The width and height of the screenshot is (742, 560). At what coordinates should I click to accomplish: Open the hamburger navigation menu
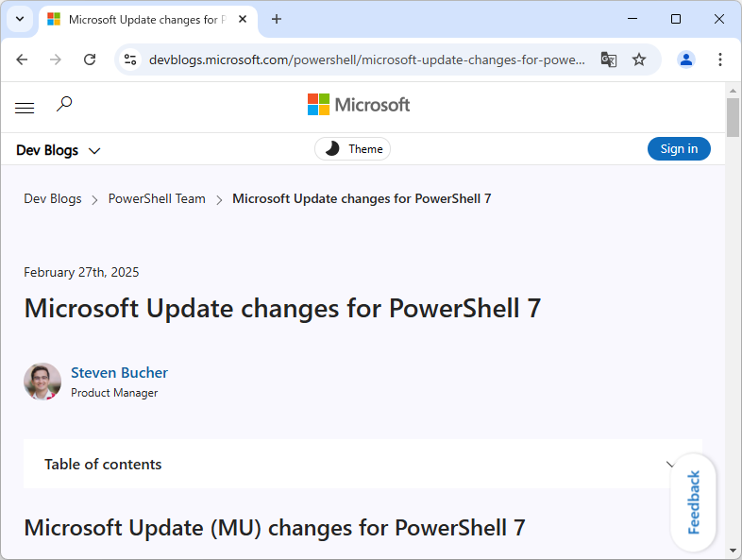(x=25, y=108)
